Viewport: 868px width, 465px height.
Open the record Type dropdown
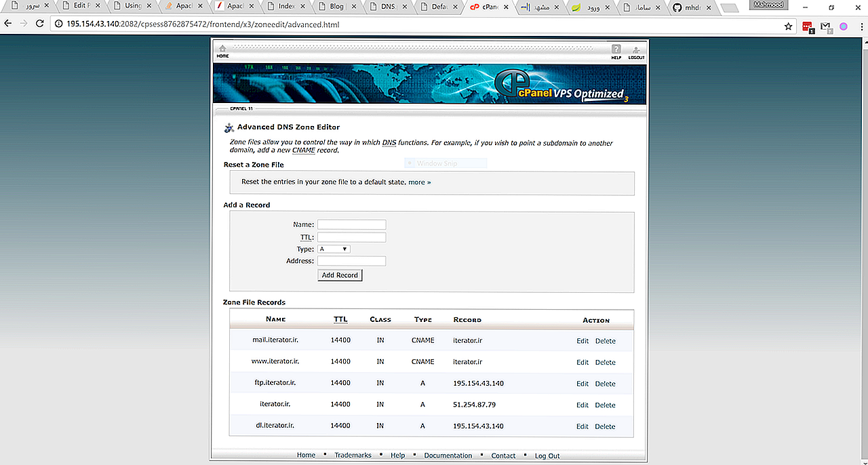(x=334, y=249)
